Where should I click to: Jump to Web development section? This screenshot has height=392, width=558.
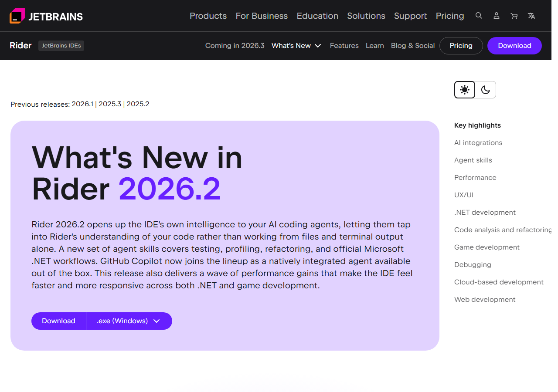(x=485, y=300)
